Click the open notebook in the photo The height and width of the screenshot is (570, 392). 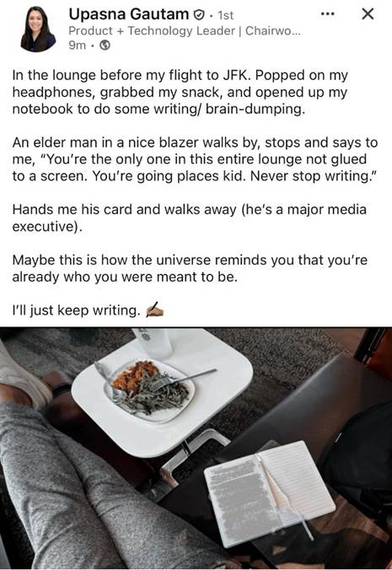coord(269,493)
